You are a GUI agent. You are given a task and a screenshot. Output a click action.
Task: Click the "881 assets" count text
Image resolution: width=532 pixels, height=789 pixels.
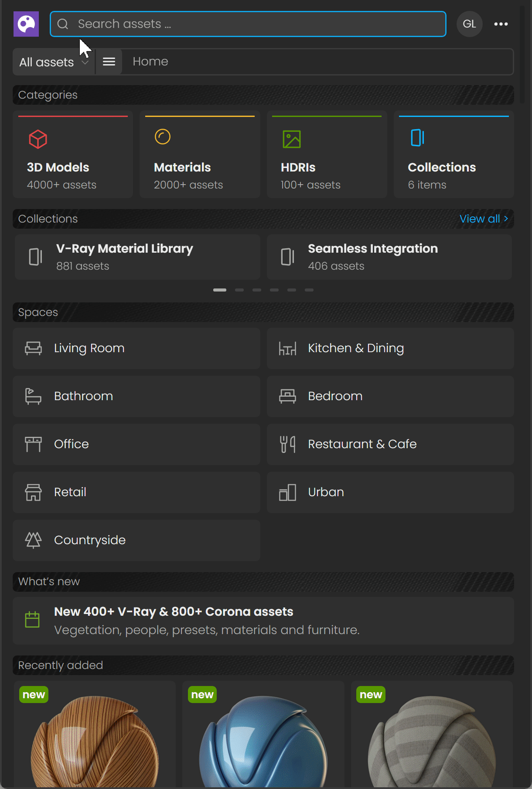[83, 266]
